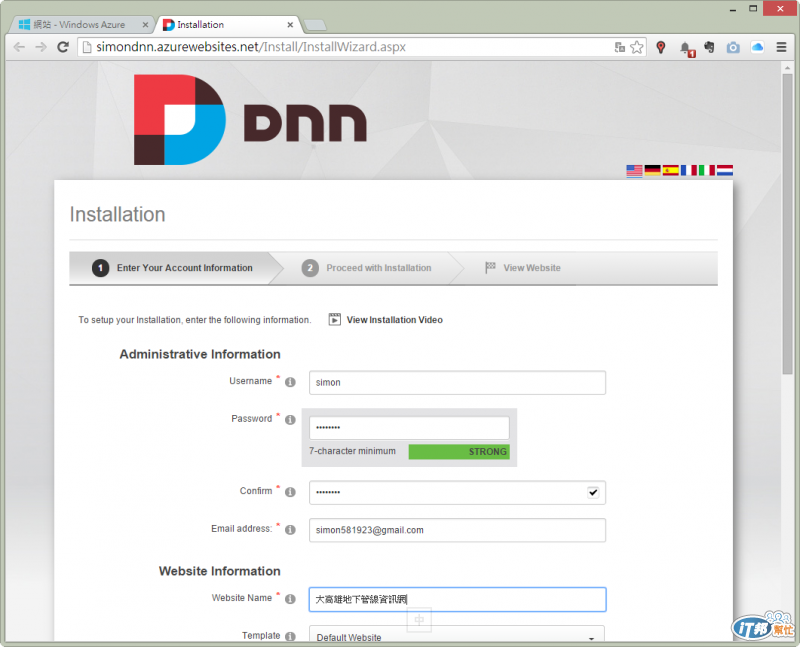Click the info icon next to Template
Image resolution: width=800 pixels, height=647 pixels.
290,636
